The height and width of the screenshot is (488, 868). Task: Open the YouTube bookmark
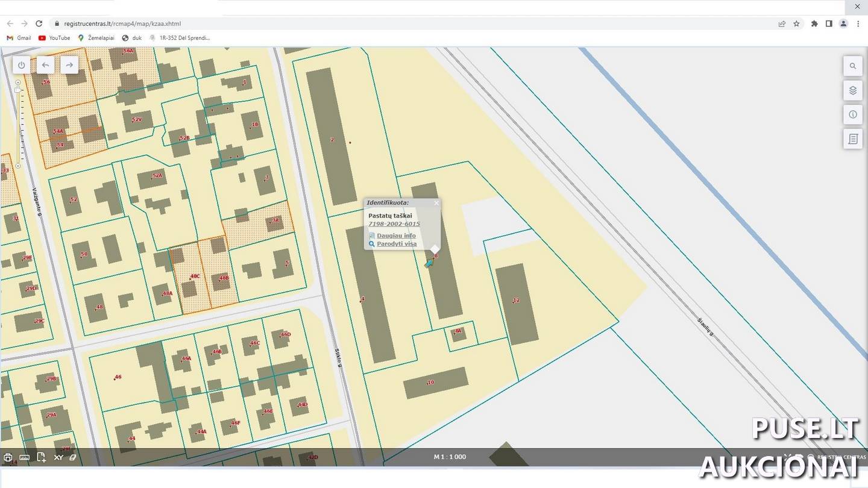(54, 38)
